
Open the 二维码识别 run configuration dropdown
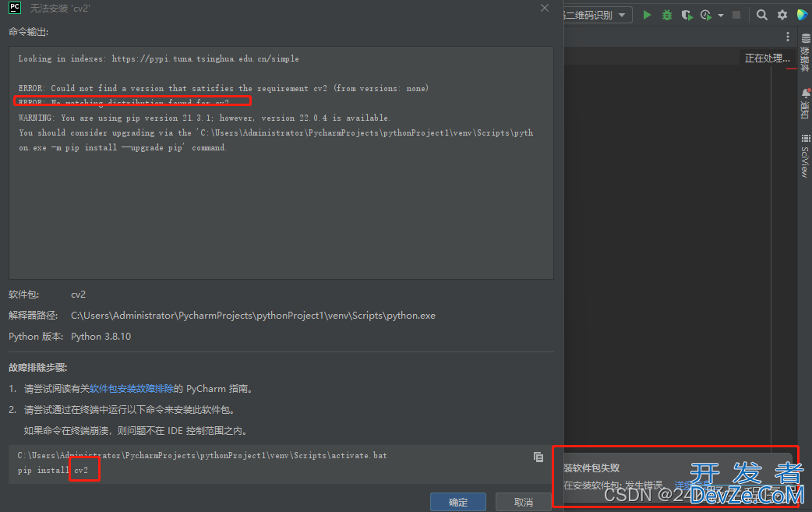coord(597,15)
